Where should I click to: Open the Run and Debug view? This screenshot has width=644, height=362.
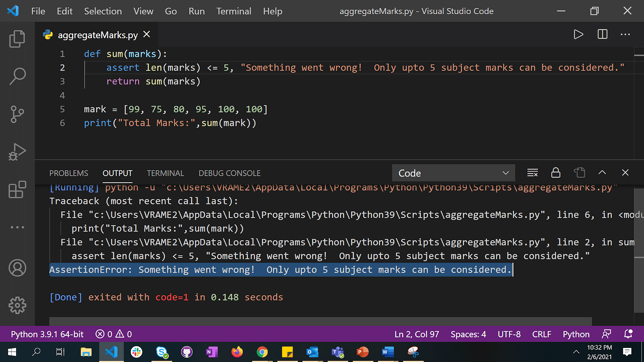click(17, 152)
